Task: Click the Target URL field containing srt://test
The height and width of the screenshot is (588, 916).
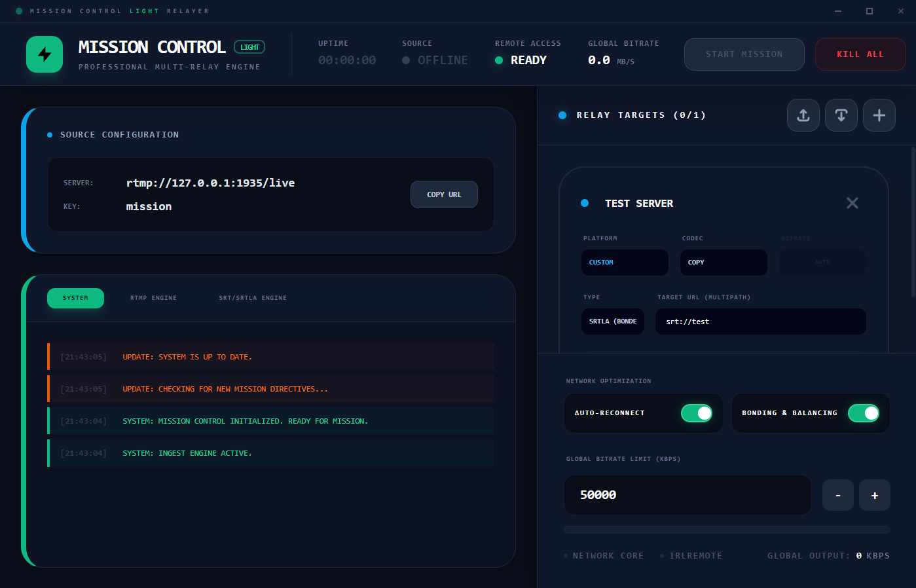Action: point(761,322)
